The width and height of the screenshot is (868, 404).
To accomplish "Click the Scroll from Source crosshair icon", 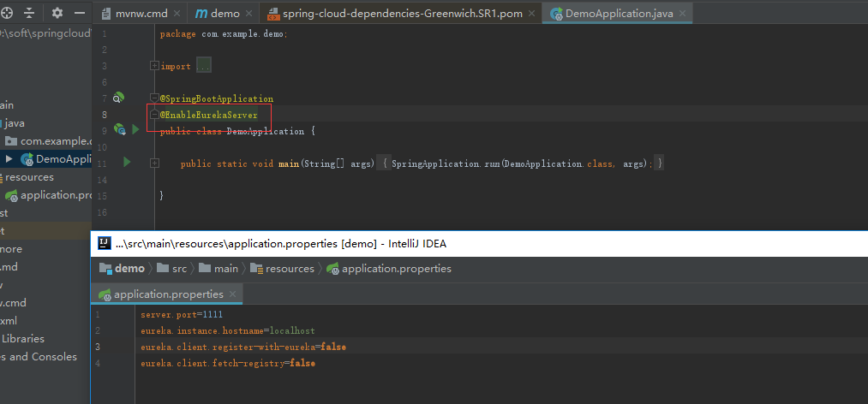I will (x=7, y=13).
